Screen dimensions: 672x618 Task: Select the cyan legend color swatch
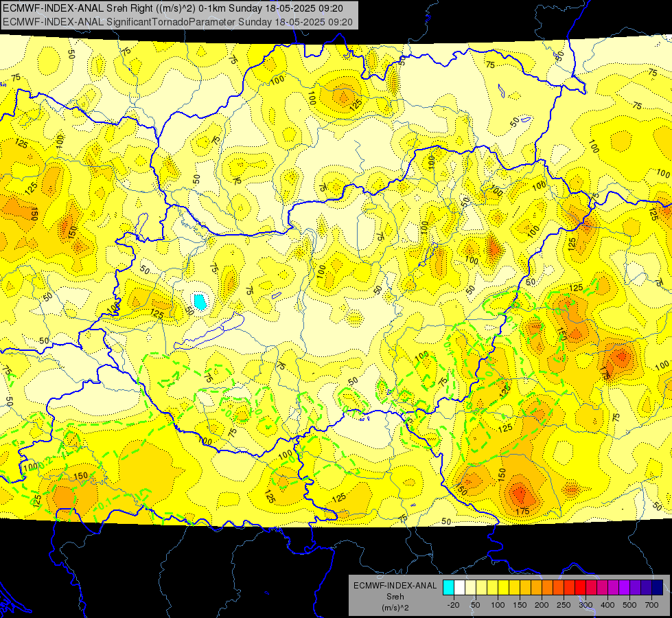pos(448,587)
